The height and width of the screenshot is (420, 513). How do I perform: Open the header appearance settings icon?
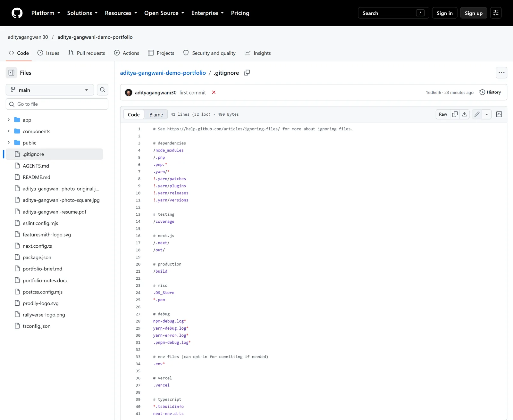tap(496, 13)
